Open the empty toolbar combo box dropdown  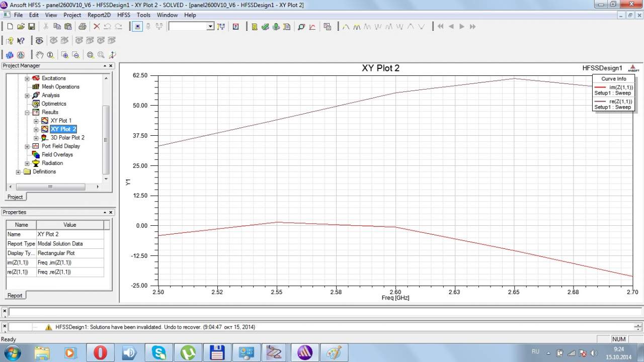coord(210,27)
